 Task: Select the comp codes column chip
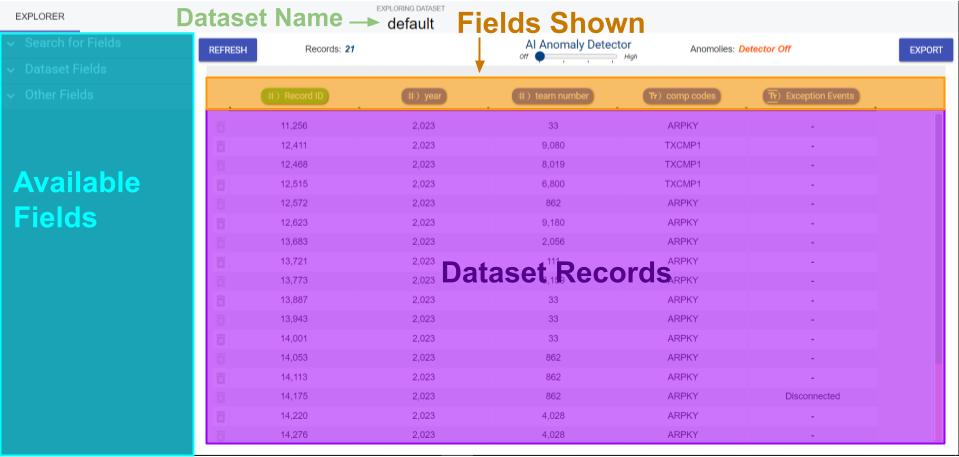click(682, 96)
